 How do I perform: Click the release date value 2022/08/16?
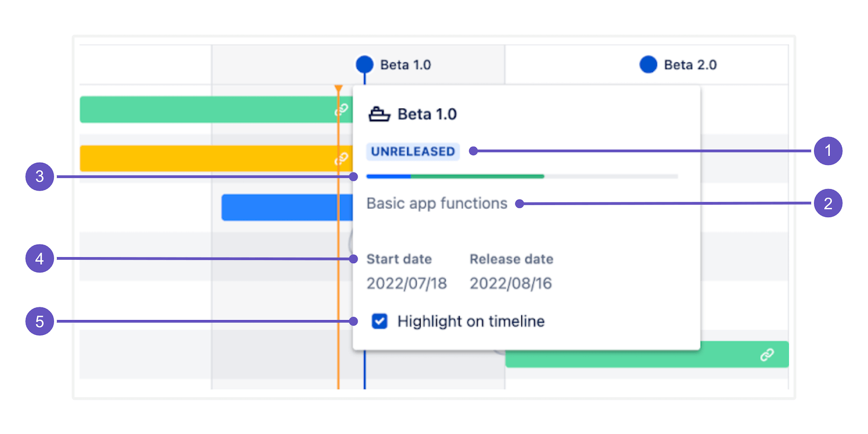click(510, 283)
